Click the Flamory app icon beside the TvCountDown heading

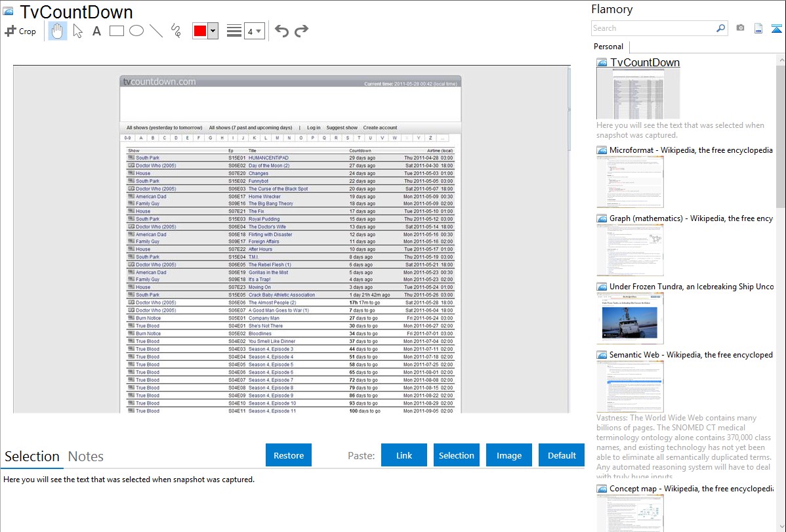pyautogui.click(x=8, y=11)
